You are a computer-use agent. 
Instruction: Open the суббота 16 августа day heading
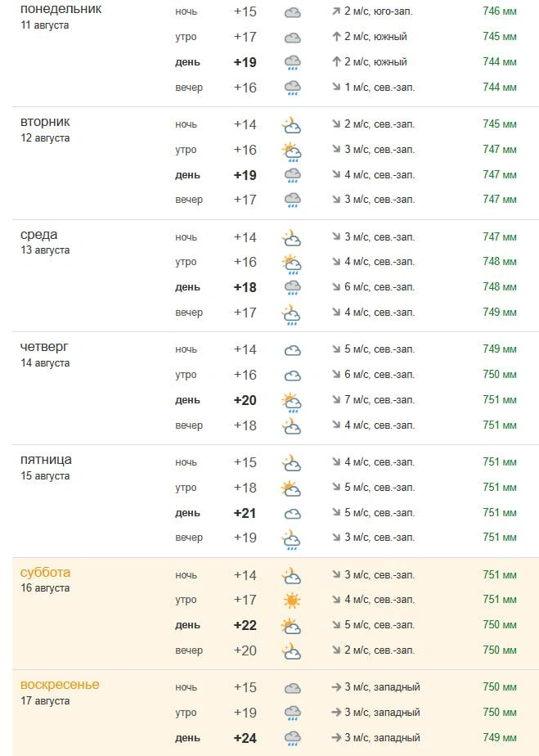click(45, 579)
